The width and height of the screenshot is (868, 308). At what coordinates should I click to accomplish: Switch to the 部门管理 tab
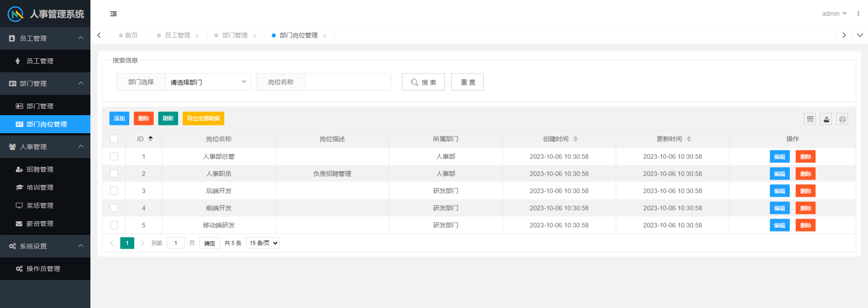[235, 35]
